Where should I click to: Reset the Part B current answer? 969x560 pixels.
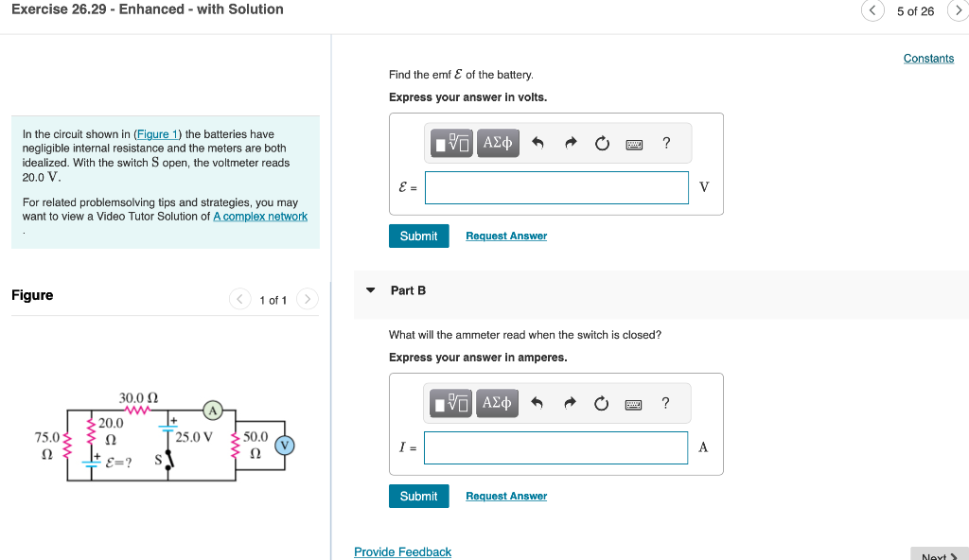[x=601, y=404]
